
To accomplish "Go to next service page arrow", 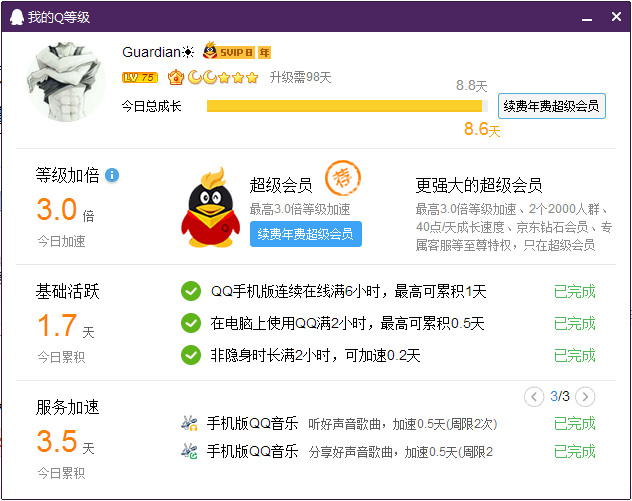I will [585, 397].
